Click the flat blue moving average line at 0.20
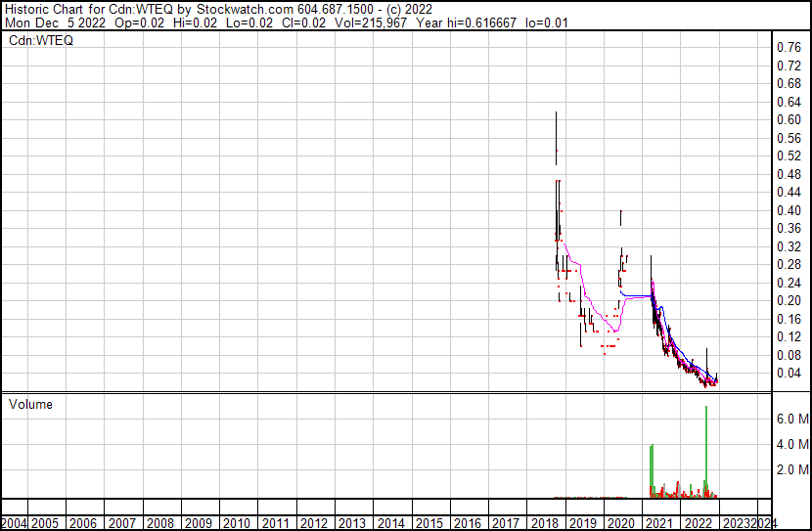The image size is (812, 531). [x=636, y=295]
